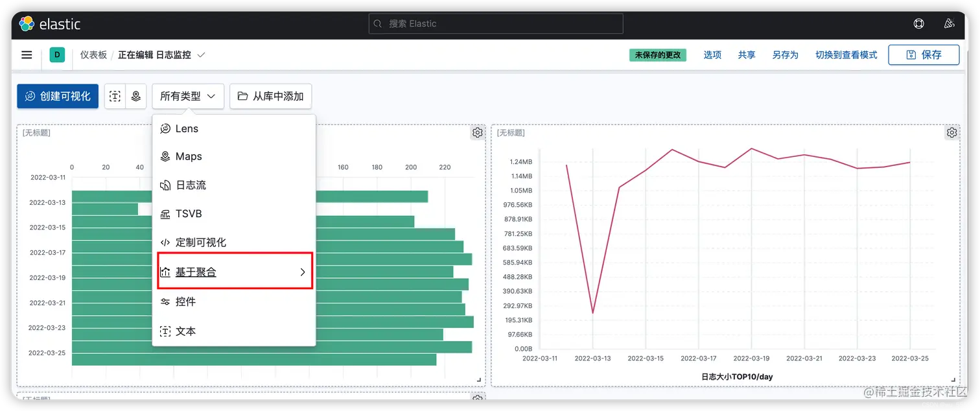This screenshot has height=411, width=980.
Task: Click the add Maps toolbar icon
Action: click(135, 96)
